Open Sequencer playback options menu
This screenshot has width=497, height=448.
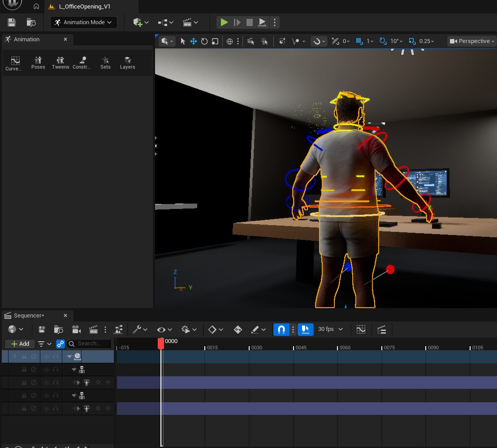pos(189,329)
